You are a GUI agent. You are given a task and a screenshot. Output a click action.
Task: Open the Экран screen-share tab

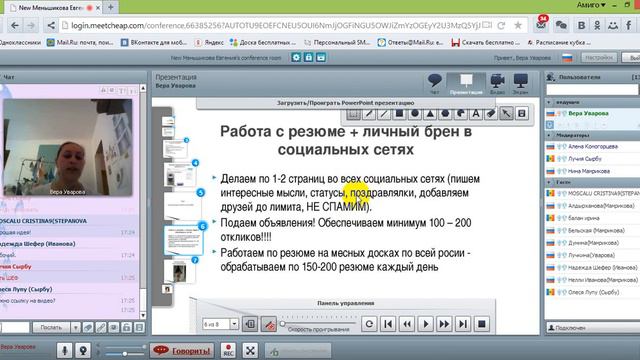521,84
